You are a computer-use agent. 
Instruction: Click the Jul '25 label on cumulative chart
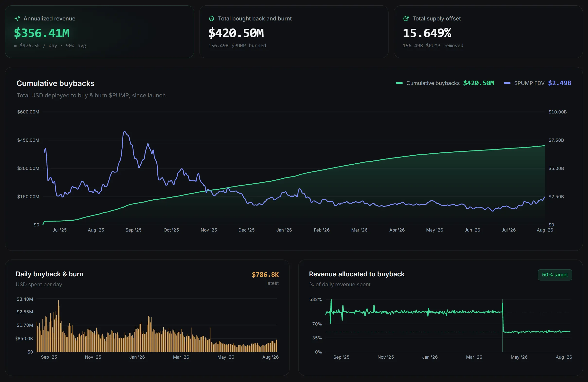(x=60, y=230)
